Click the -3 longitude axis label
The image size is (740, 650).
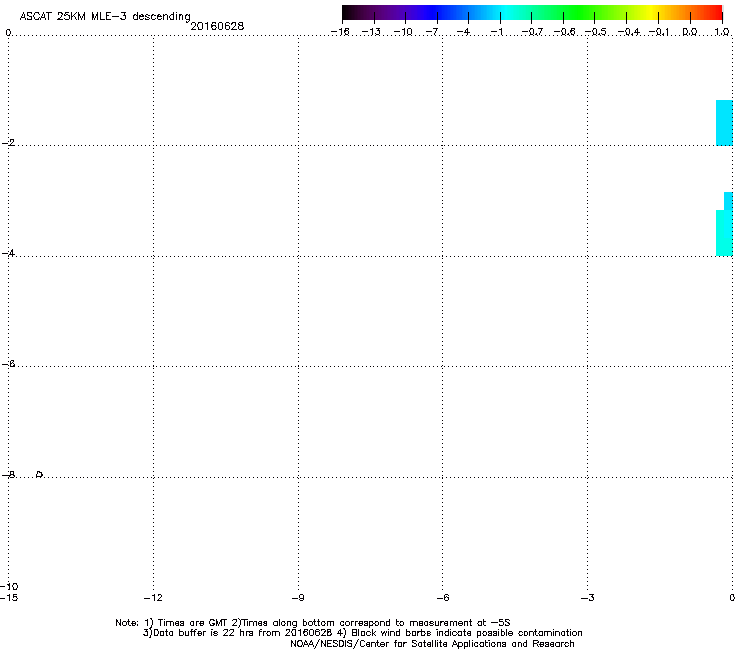(587, 598)
